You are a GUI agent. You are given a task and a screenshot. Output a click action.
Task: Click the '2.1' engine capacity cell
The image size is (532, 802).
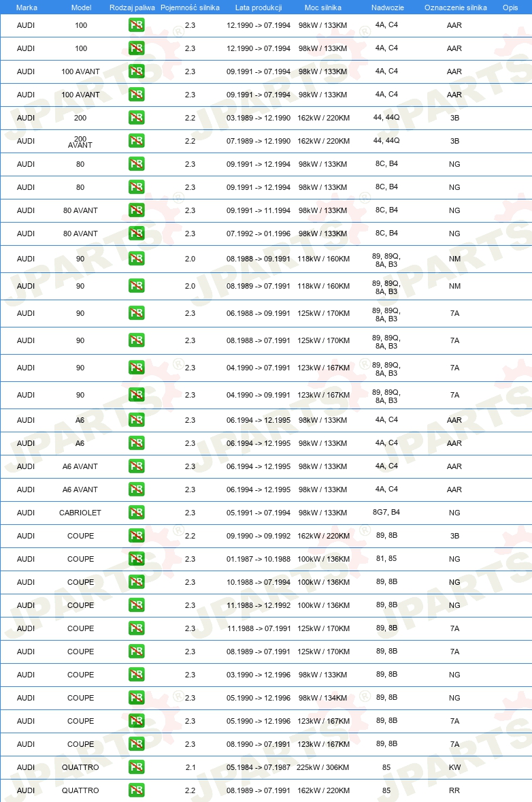pos(190,767)
